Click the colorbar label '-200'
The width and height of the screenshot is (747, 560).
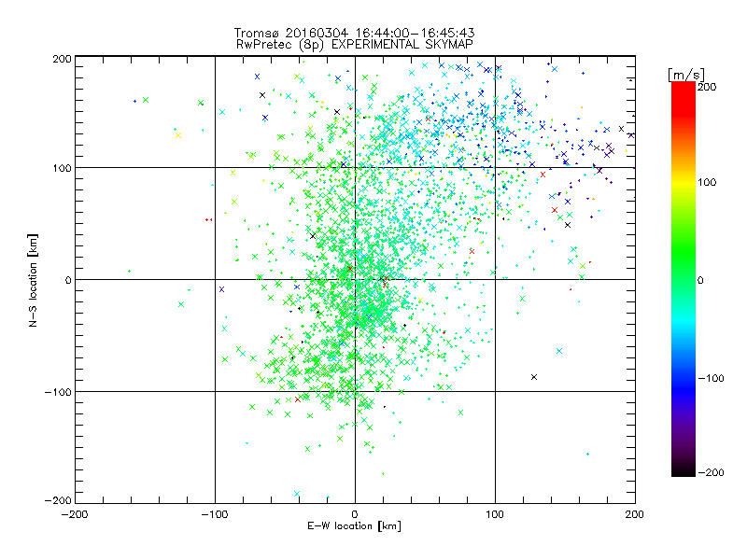711,472
